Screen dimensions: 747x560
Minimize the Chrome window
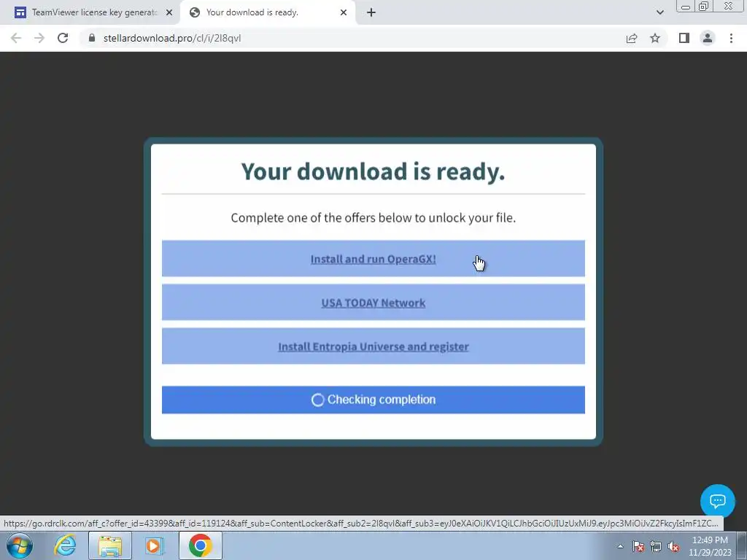tap(686, 7)
